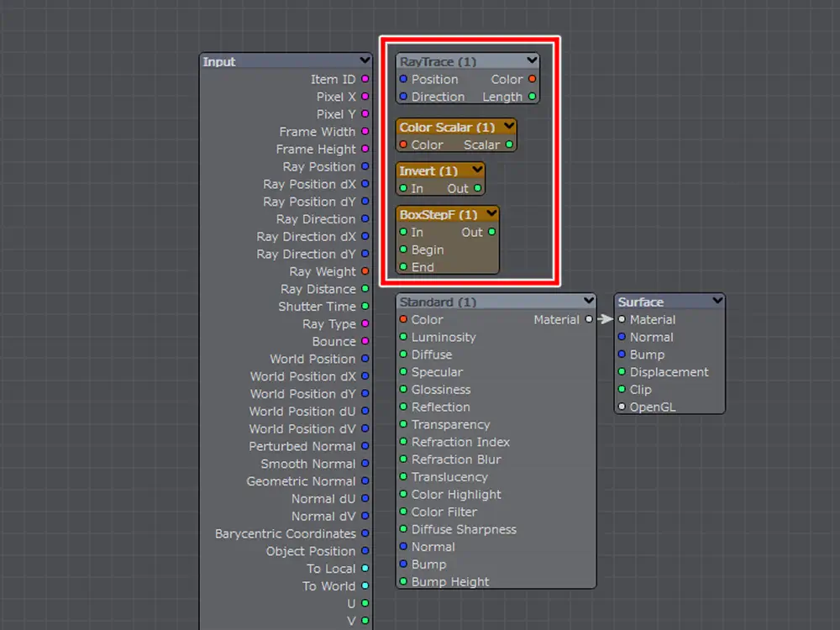The width and height of the screenshot is (840, 630).
Task: Select the Invert (1) node title bar
Action: pyautogui.click(x=428, y=171)
